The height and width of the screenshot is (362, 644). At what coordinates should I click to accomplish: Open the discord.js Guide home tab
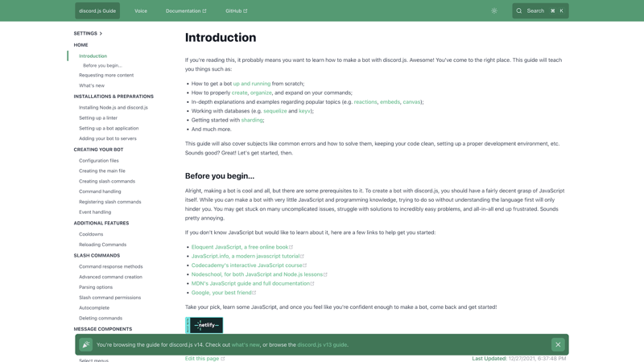click(x=97, y=11)
